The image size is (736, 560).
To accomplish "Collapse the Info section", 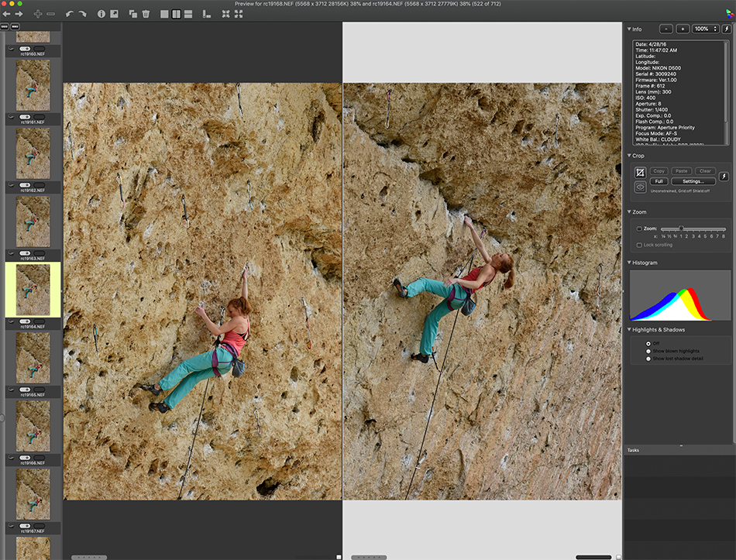I will pos(629,29).
